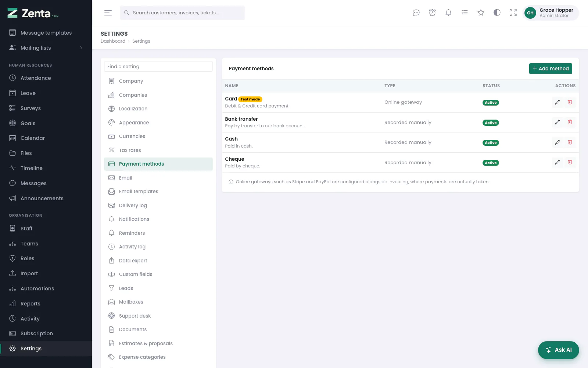Open Company settings section
The height and width of the screenshot is (368, 588).
158,81
